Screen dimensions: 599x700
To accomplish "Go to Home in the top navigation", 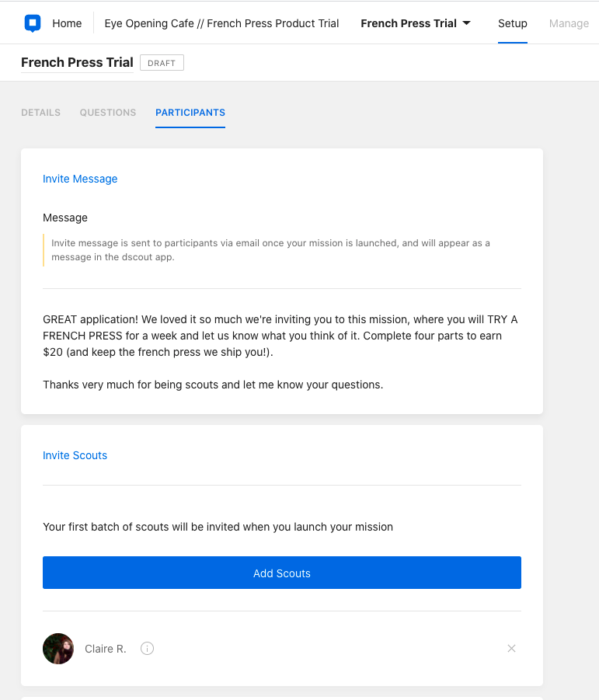I will point(67,23).
